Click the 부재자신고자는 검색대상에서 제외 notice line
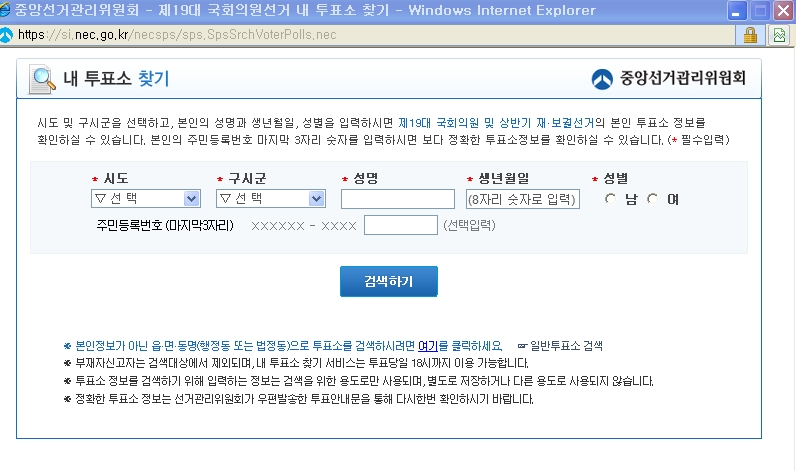Screen dimensions: 796x471 pyautogui.click(x=302, y=363)
